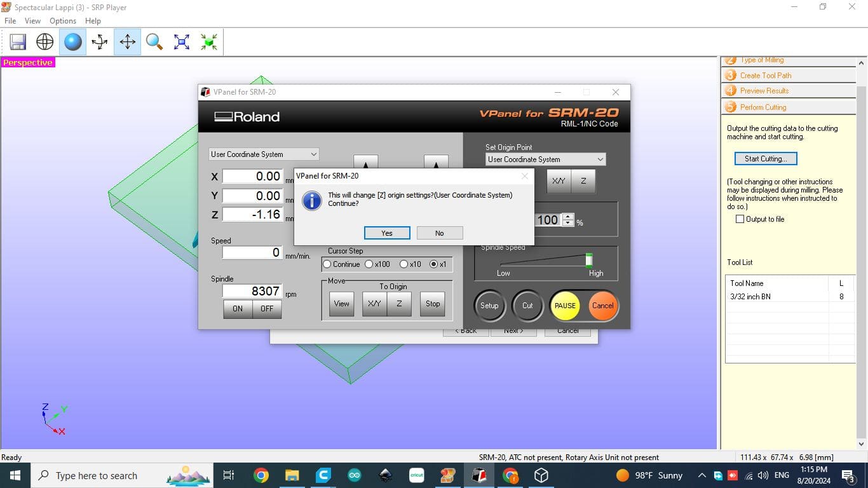
Task: Click the yellow PAUSE button
Action: 565,306
